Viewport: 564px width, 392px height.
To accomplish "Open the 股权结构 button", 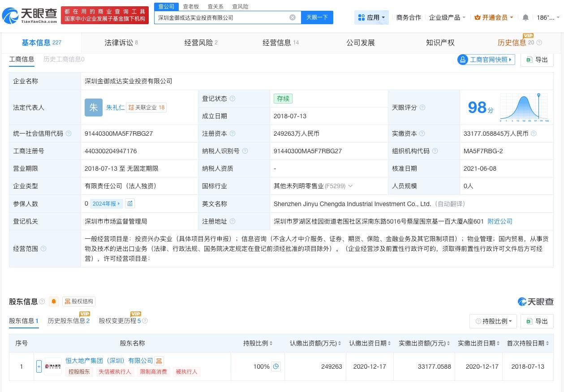I will (79, 302).
